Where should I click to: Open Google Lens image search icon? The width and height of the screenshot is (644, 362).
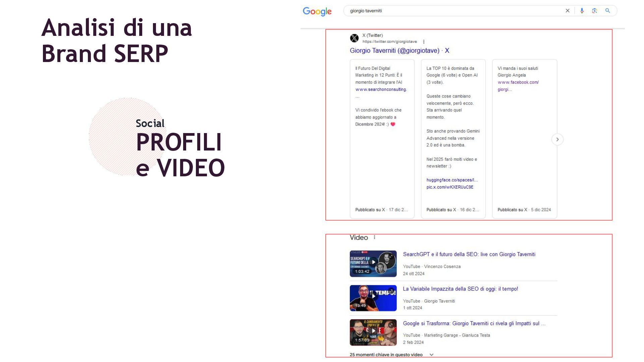[x=595, y=11]
